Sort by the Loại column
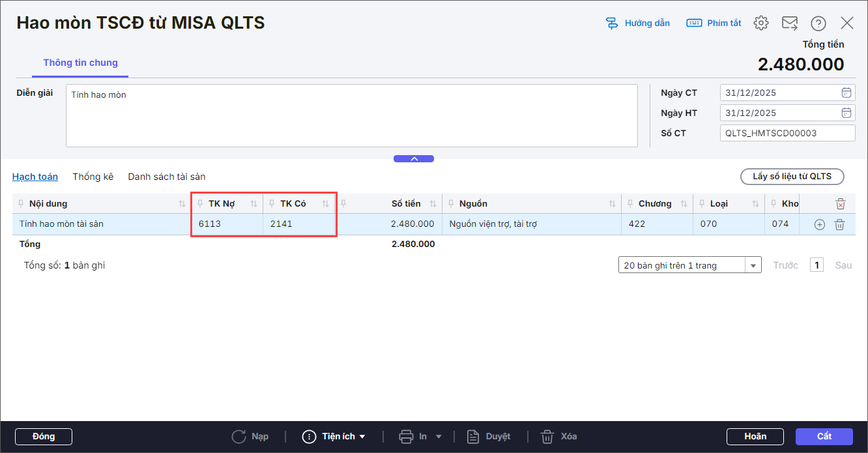 pyautogui.click(x=756, y=204)
